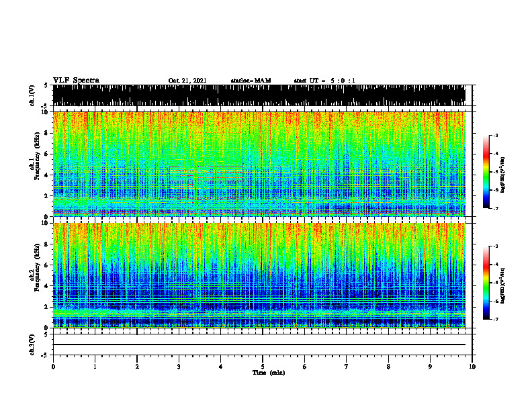Click the "-7" tick on ch.2 colorbar
This screenshot has width=532, height=411.
coord(495,319)
